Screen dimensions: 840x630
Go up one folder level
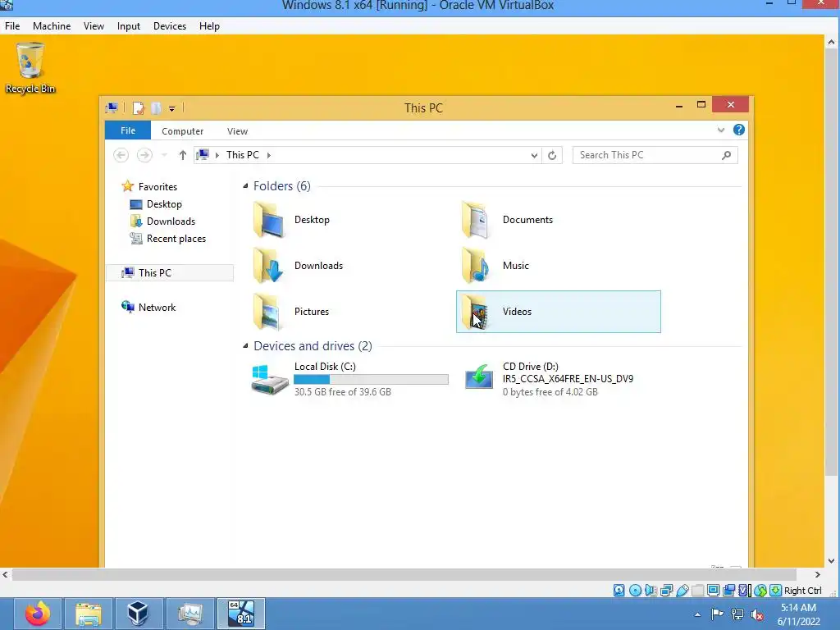pyautogui.click(x=183, y=155)
